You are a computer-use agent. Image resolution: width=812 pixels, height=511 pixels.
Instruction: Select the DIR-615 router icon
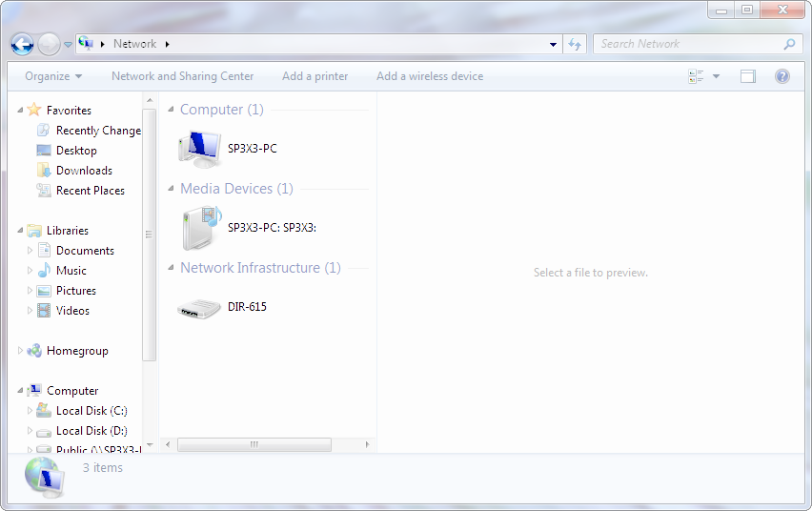click(199, 309)
